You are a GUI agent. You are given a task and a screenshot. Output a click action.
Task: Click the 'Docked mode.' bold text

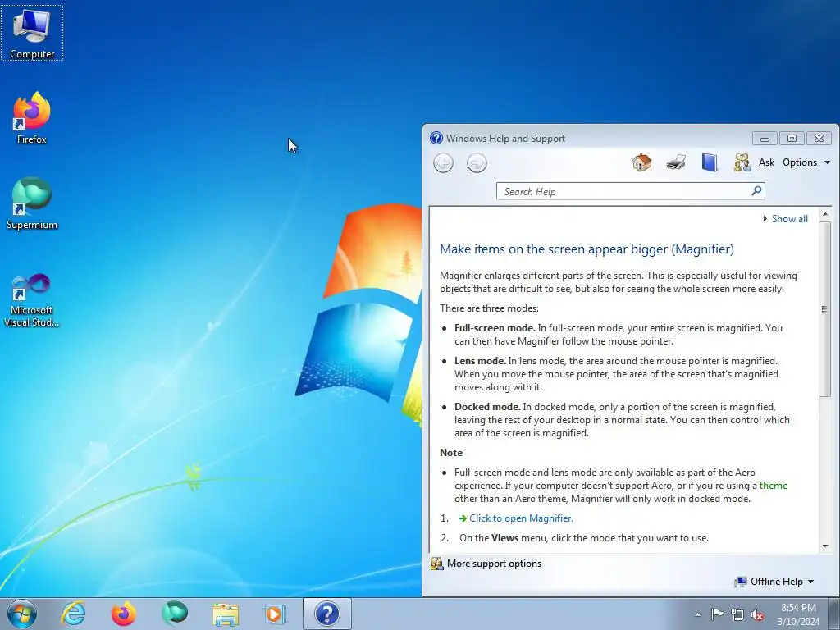point(487,407)
